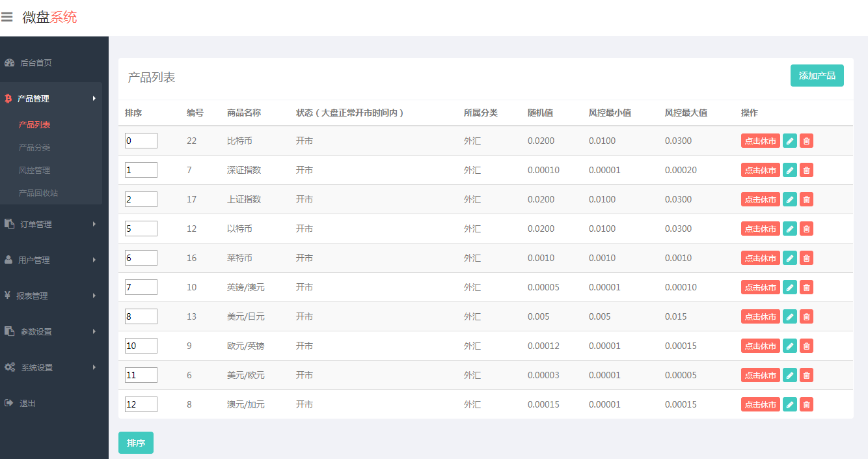Click the bitcoin icon beside 产品管理
This screenshot has width=868, height=459.
point(8,99)
